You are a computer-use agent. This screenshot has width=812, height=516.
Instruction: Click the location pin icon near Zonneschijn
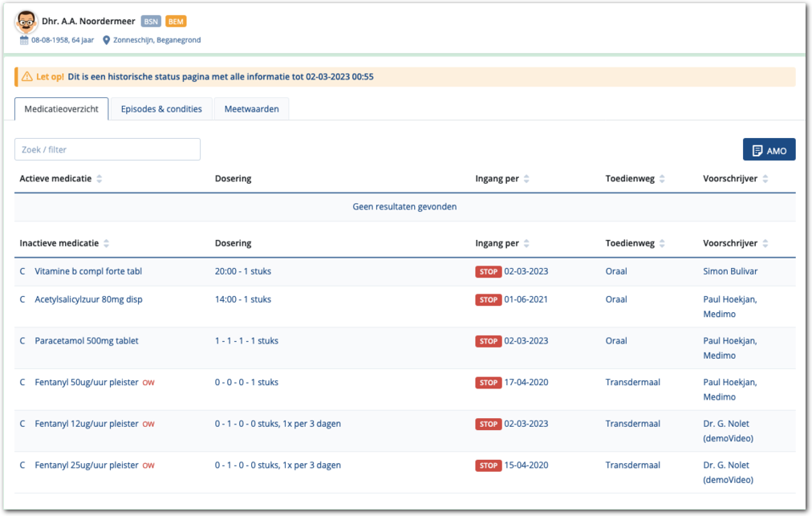click(x=107, y=40)
